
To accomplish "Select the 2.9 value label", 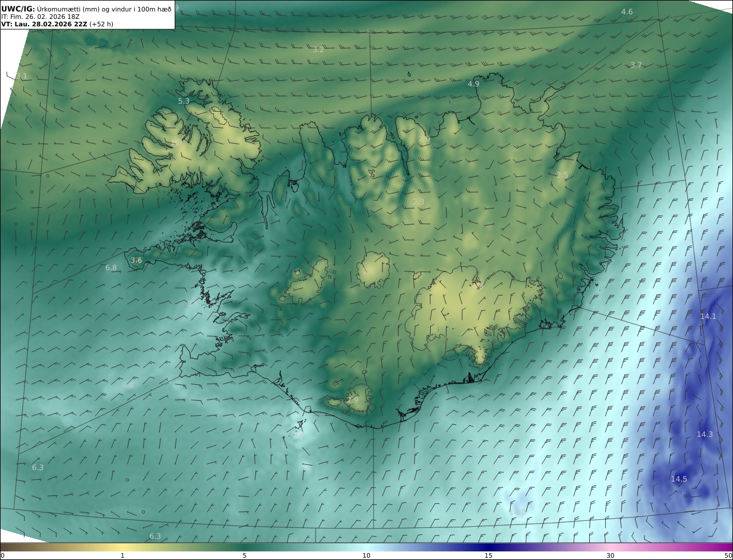I will coord(353,400).
